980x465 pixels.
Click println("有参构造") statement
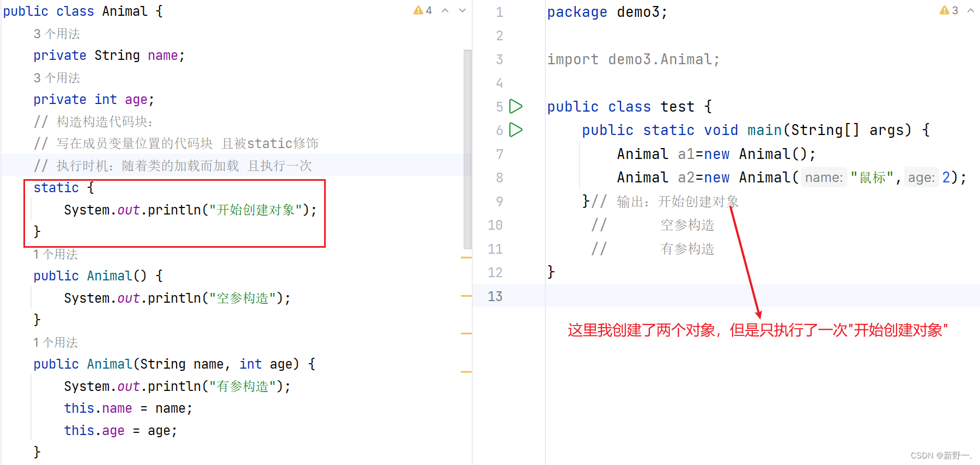click(x=177, y=387)
